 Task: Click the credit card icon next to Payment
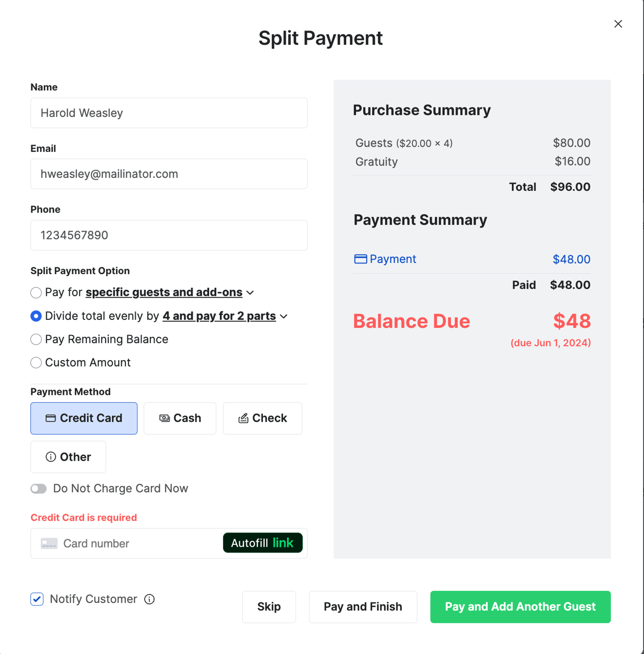[360, 259]
